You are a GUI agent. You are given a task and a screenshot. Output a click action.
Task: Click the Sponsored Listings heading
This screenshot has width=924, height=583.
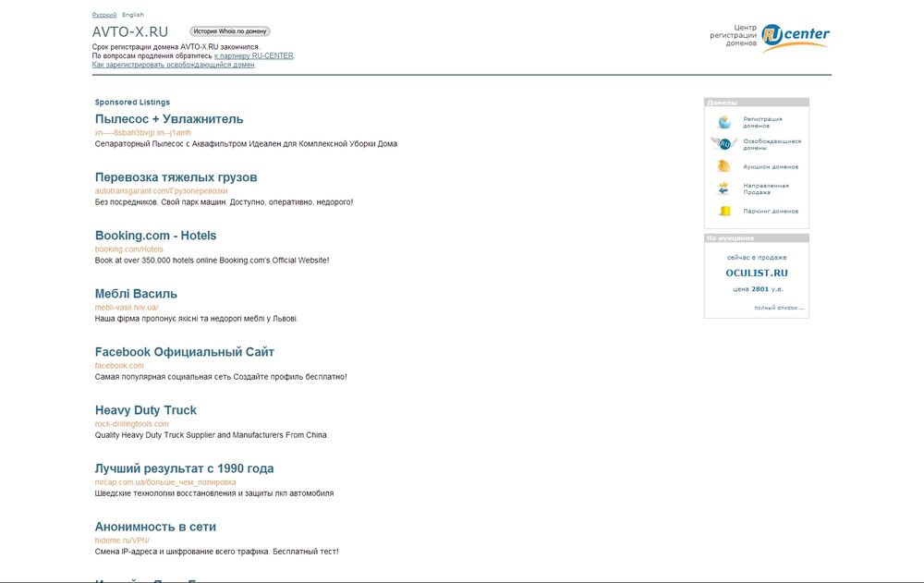pyautogui.click(x=132, y=102)
